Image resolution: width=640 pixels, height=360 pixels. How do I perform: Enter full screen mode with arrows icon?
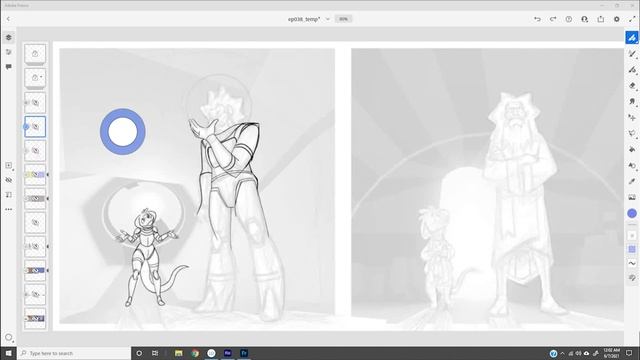[x=632, y=19]
